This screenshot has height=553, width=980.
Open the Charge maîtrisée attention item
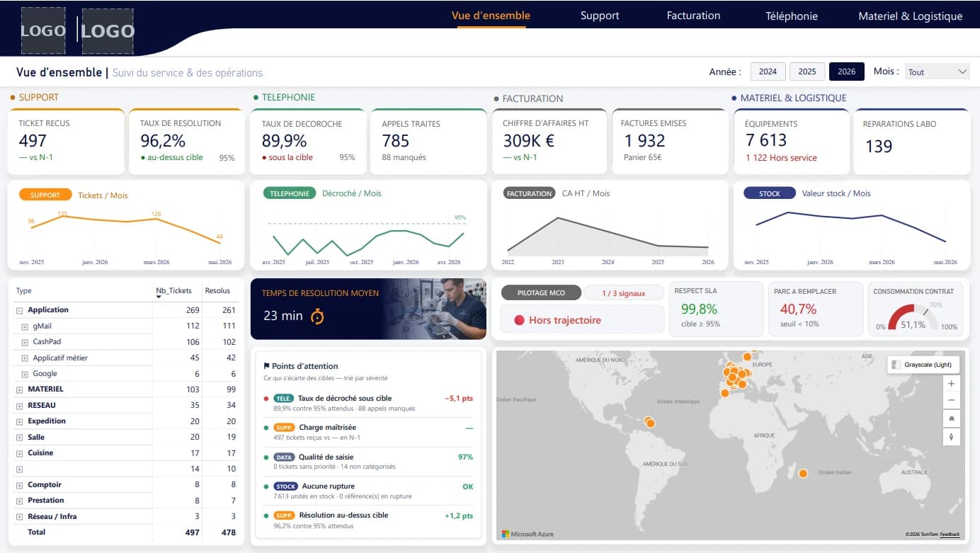click(x=368, y=432)
